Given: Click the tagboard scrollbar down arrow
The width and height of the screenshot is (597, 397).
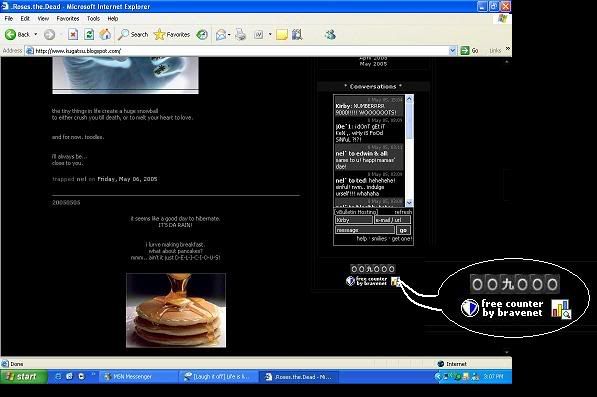Looking at the screenshot, I should (409, 202).
